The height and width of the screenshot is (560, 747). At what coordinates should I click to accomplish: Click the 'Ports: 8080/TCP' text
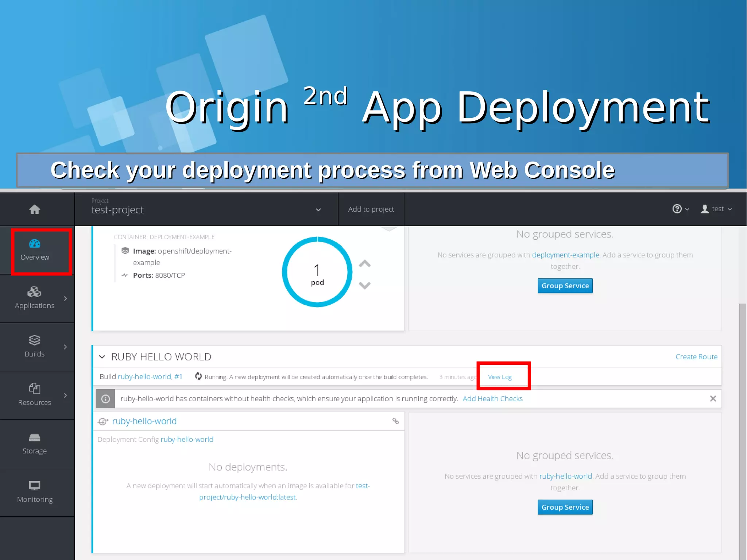159,275
